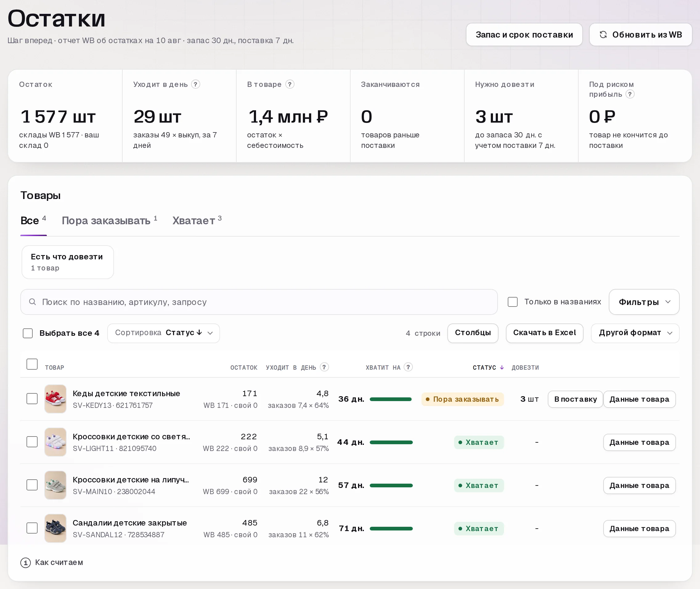
Task: Toggle the Только в названиях checkbox
Action: point(512,302)
